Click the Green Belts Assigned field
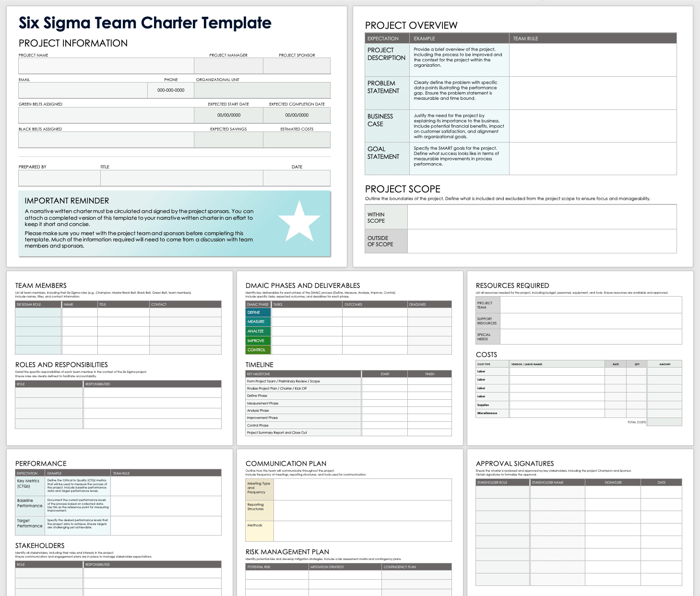 pyautogui.click(x=106, y=115)
